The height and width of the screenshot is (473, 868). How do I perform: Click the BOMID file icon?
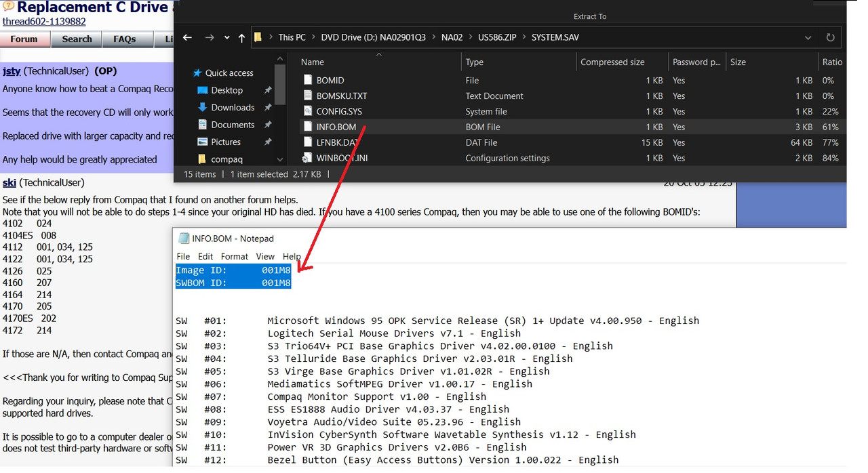[309, 81]
